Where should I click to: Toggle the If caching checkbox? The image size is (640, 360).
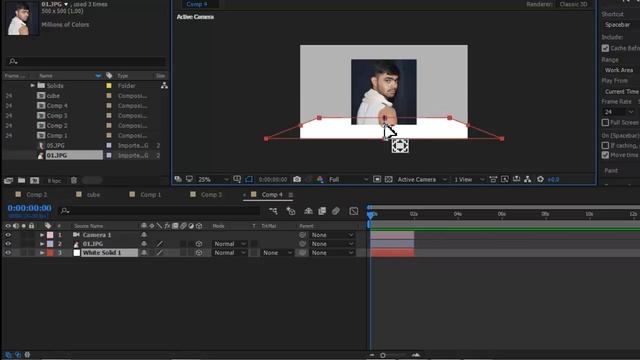coord(605,145)
